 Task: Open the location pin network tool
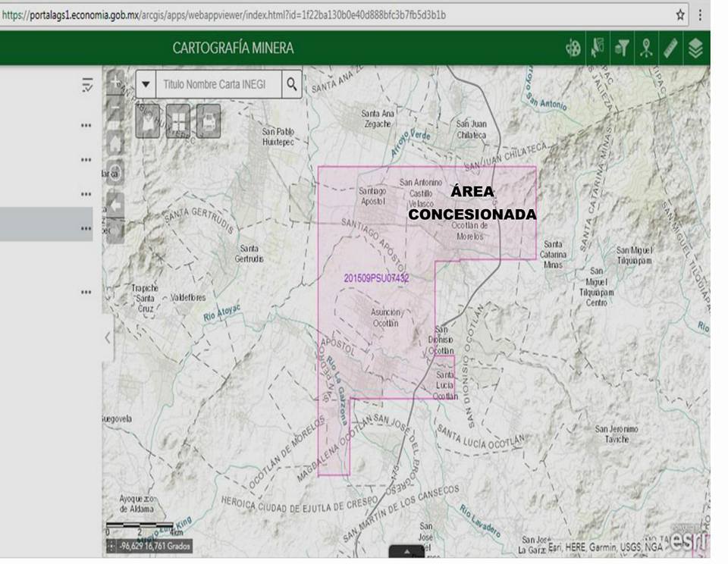pyautogui.click(x=646, y=49)
